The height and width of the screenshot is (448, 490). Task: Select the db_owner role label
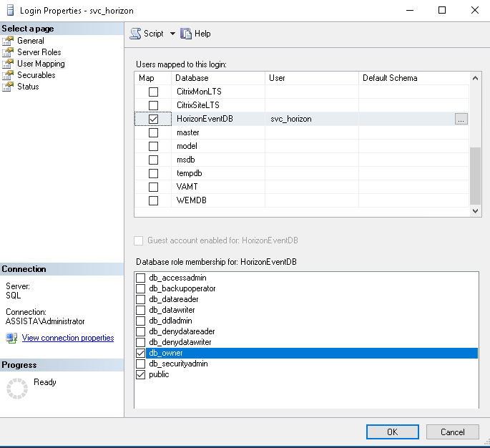pyautogui.click(x=166, y=353)
